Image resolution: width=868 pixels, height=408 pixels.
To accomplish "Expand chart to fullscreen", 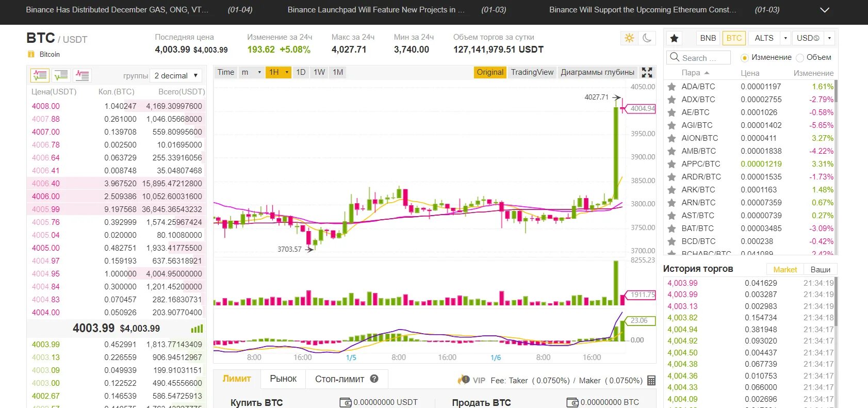I will coord(647,72).
